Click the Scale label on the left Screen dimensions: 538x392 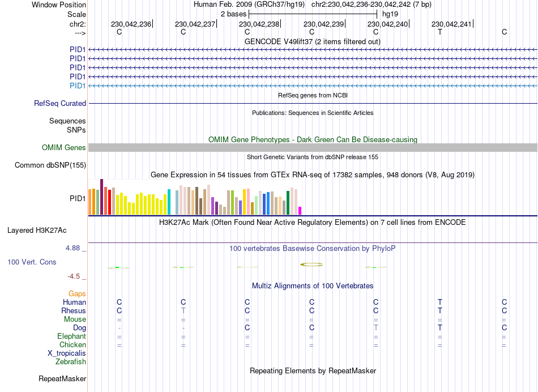77,14
